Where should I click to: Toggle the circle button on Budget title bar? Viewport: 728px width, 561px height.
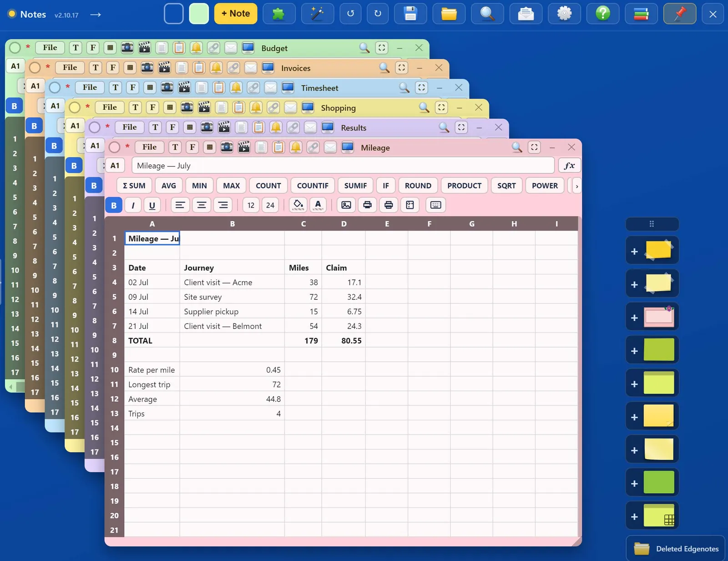point(15,47)
